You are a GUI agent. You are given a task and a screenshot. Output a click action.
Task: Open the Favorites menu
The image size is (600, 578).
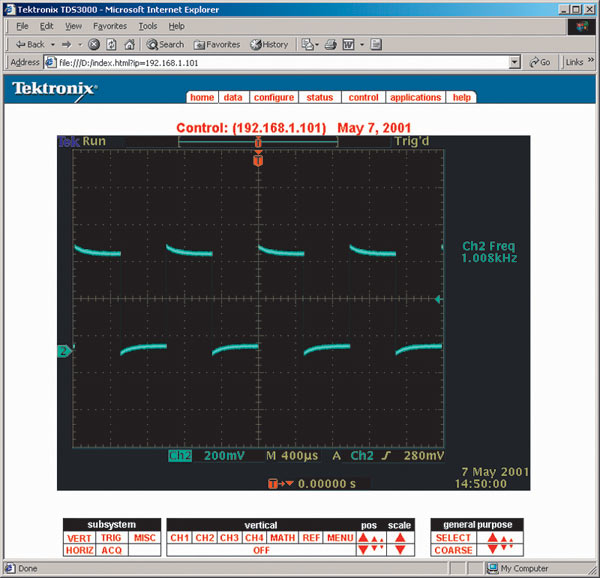110,26
